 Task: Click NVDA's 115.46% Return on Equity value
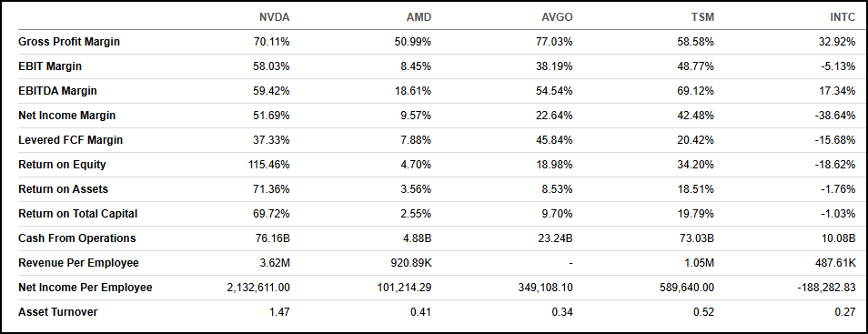click(x=271, y=165)
